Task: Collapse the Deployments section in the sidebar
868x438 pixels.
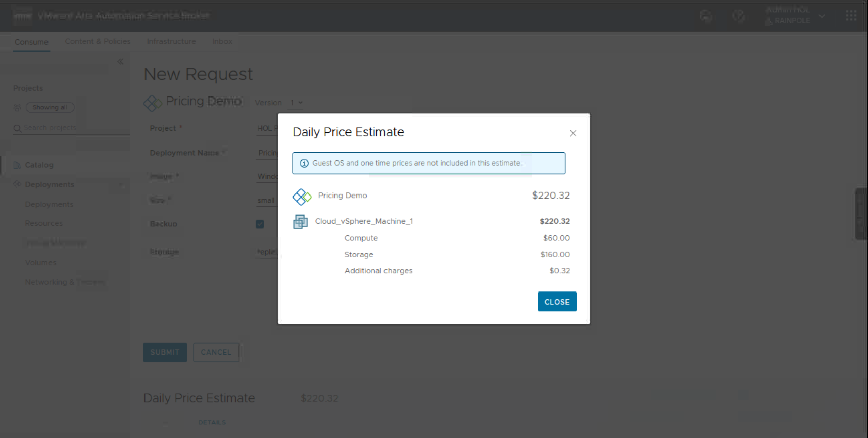Action: click(x=121, y=185)
